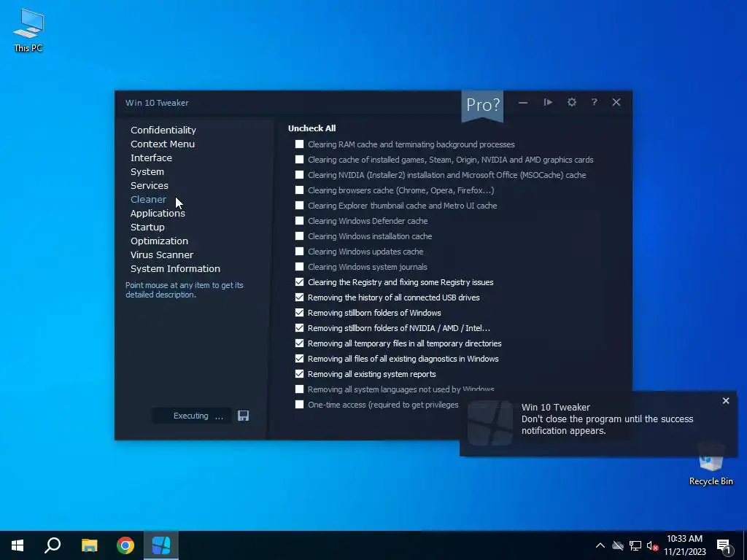Check Clearing NVIDIA Installer2 cache option
The width and height of the screenshot is (747, 560).
[x=299, y=175]
